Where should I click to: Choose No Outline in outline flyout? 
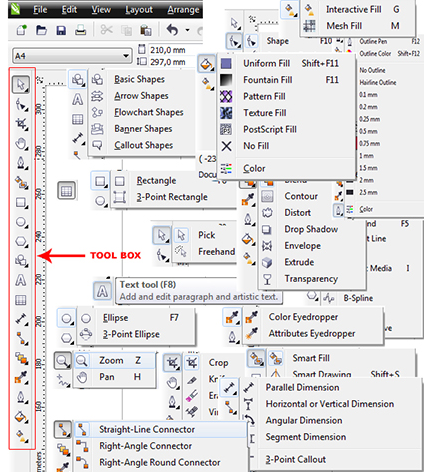(x=372, y=70)
